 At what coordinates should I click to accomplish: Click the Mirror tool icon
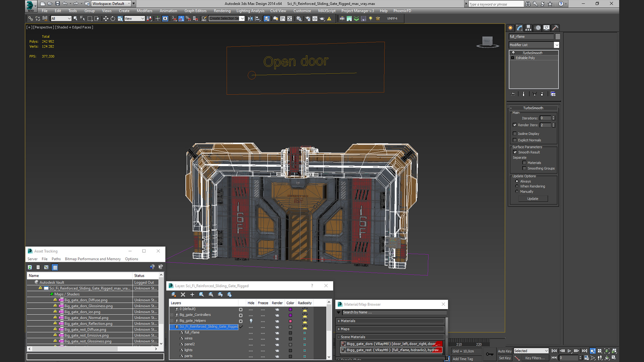point(250,19)
